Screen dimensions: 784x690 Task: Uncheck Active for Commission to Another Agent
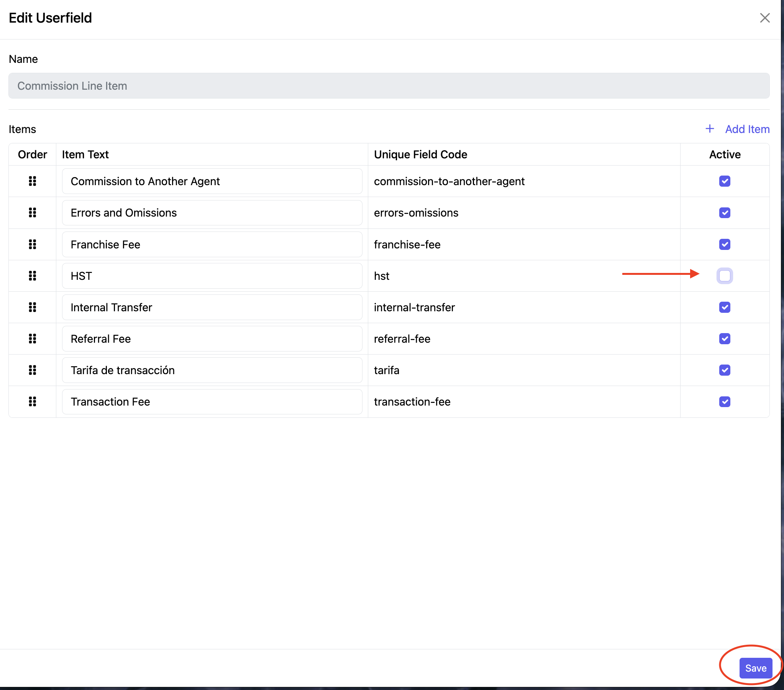click(x=725, y=181)
